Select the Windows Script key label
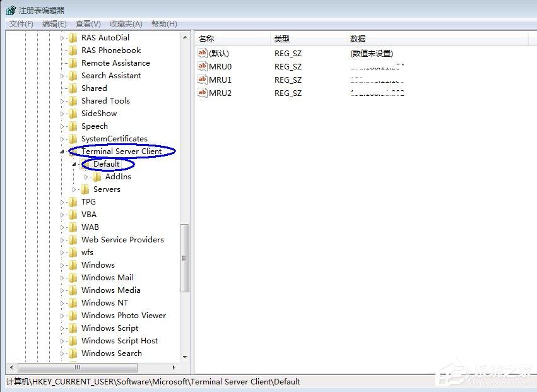Image resolution: width=537 pixels, height=392 pixels. coord(110,328)
